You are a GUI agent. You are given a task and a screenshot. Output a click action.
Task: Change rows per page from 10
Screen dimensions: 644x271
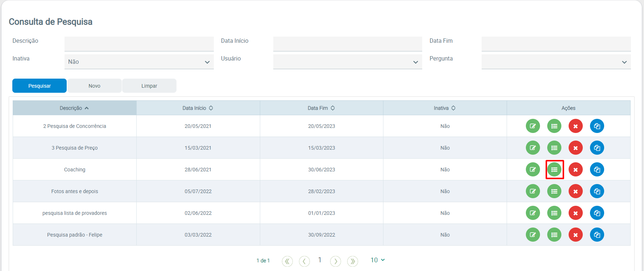click(x=377, y=260)
